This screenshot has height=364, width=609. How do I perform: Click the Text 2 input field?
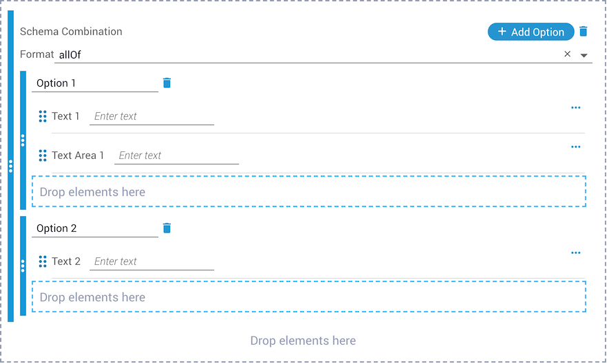click(152, 261)
